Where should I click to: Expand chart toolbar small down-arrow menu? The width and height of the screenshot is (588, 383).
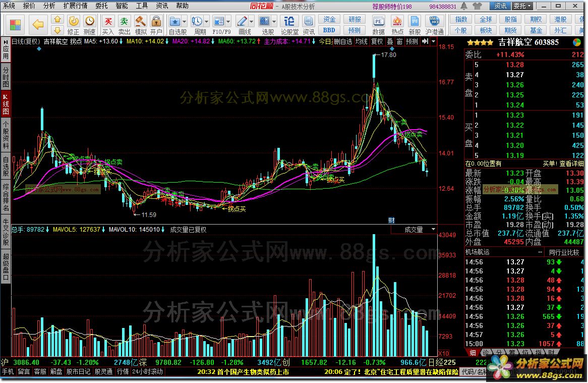pos(434,41)
